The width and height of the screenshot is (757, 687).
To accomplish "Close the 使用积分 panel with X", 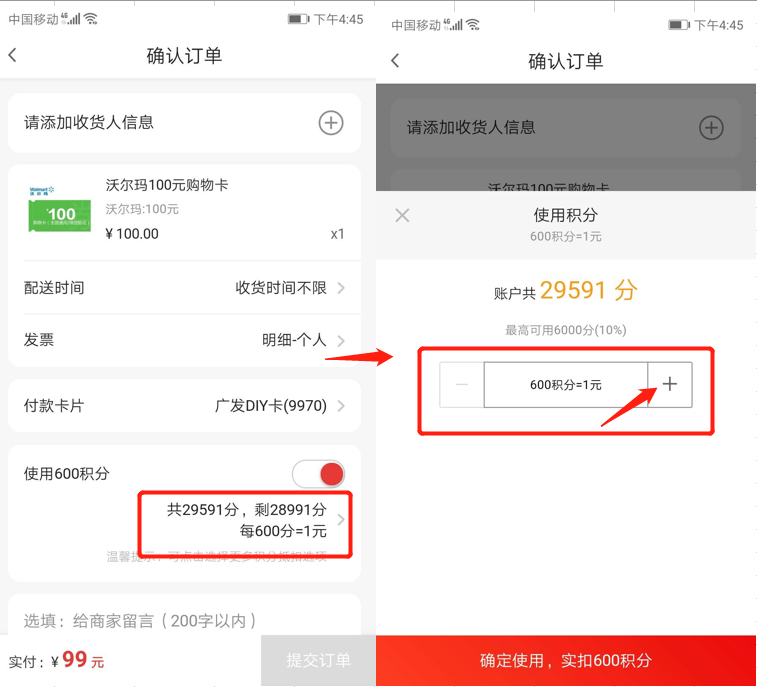I will click(402, 215).
